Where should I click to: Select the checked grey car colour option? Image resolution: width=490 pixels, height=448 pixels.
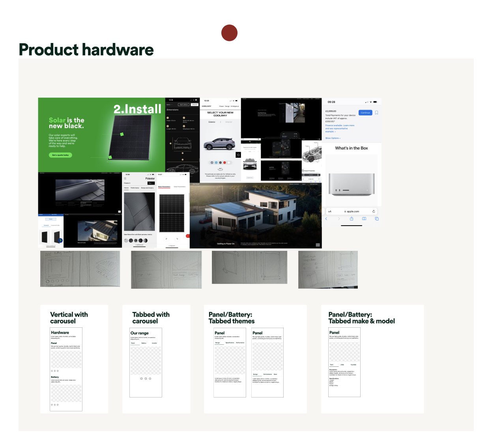(212, 162)
